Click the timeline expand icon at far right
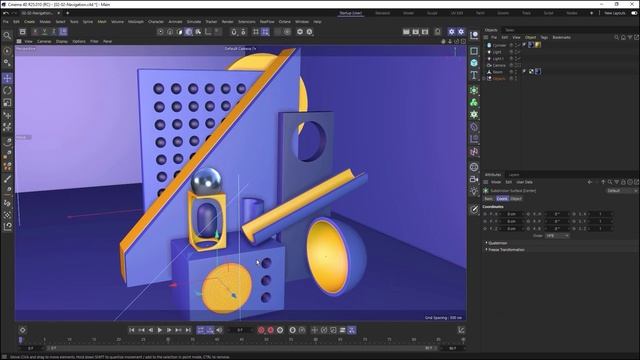 (x=461, y=330)
